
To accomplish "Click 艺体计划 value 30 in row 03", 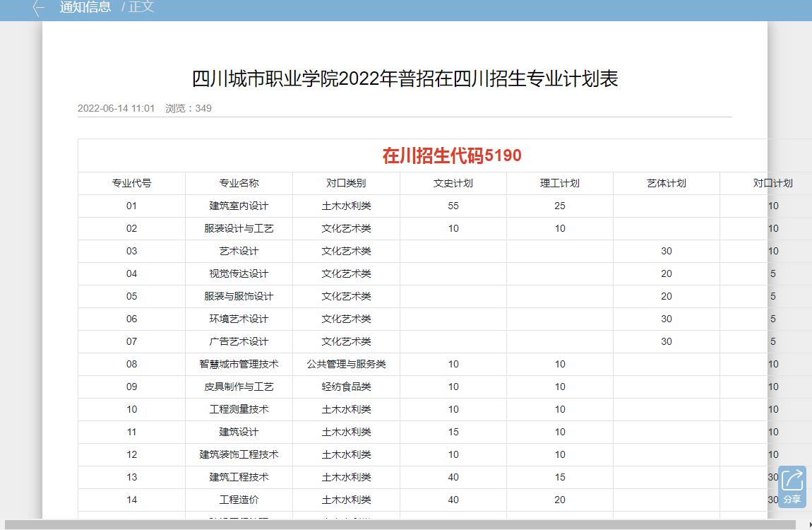I will (x=667, y=252).
